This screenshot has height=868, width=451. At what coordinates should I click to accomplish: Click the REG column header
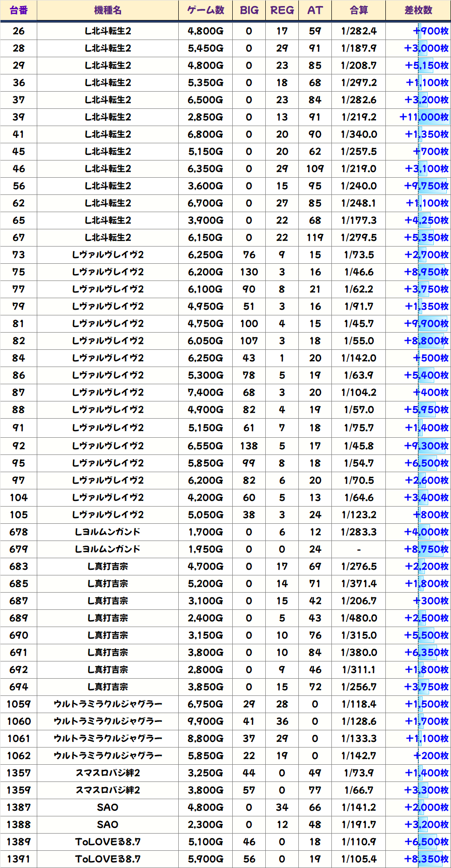282,10
